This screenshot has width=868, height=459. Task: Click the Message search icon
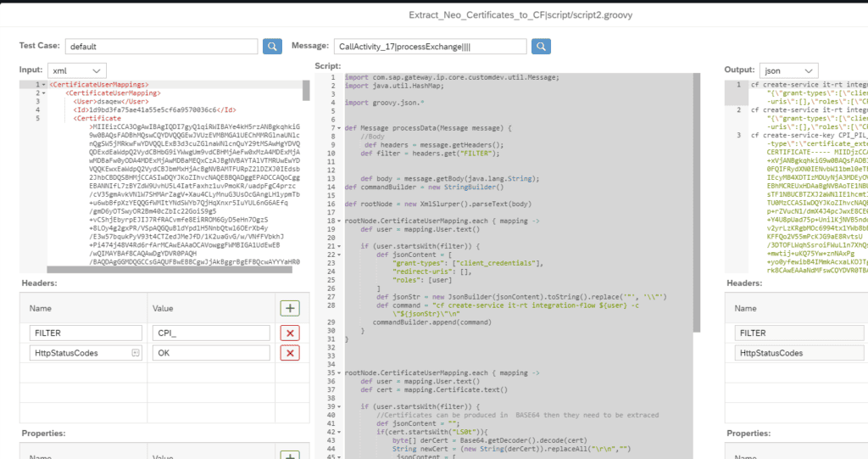point(541,47)
